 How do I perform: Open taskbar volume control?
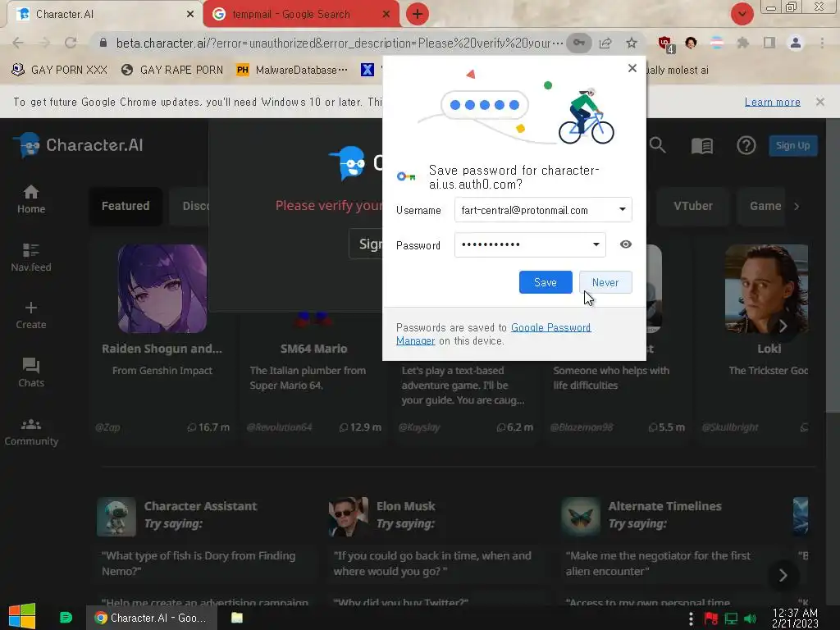pos(750,619)
